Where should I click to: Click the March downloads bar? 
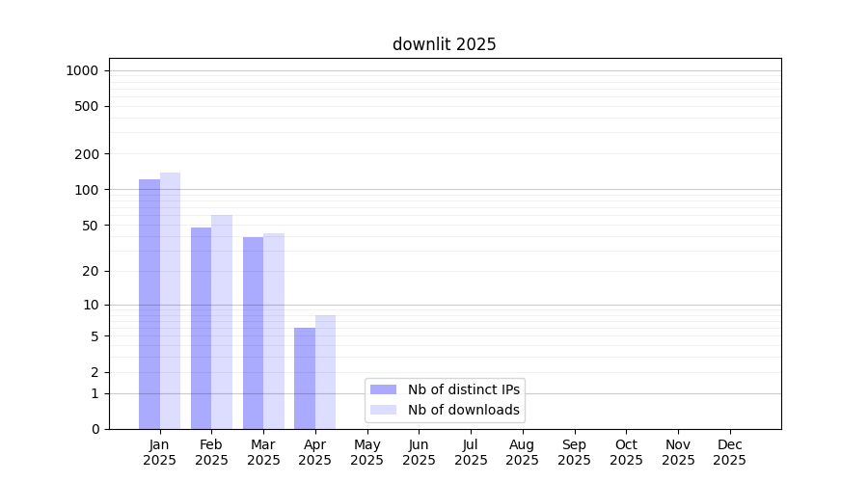[x=274, y=331]
